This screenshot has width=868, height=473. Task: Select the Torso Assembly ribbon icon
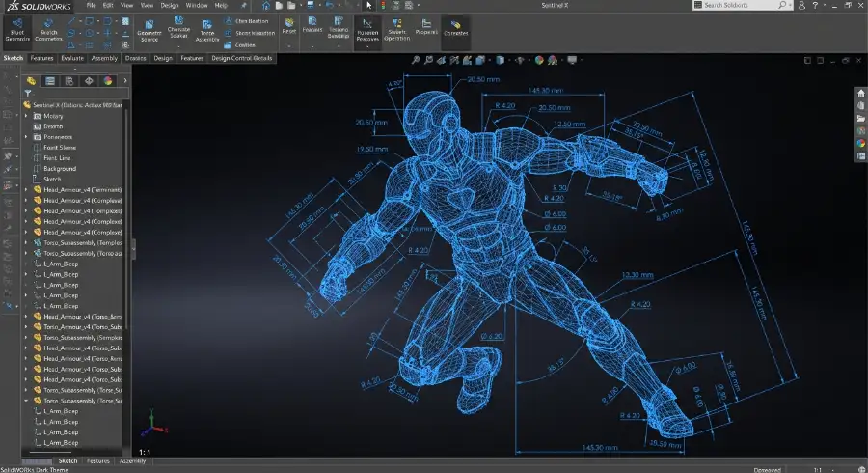click(207, 32)
